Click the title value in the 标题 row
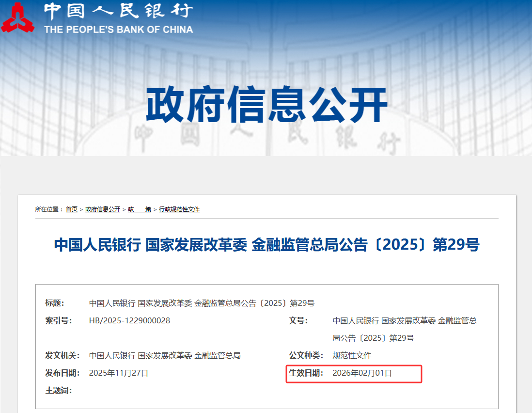 pyautogui.click(x=202, y=303)
